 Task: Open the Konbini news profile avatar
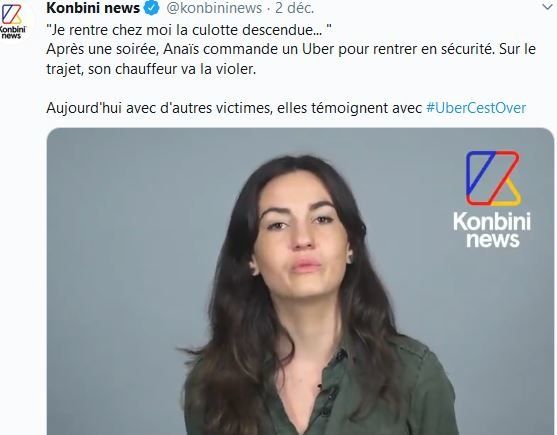[x=12, y=21]
